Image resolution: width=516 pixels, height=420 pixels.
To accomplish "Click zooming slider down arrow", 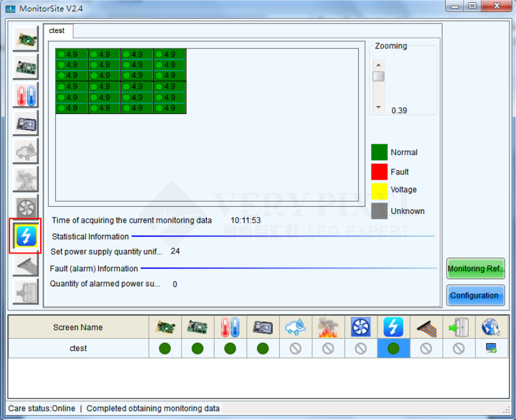I will click(x=378, y=107).
